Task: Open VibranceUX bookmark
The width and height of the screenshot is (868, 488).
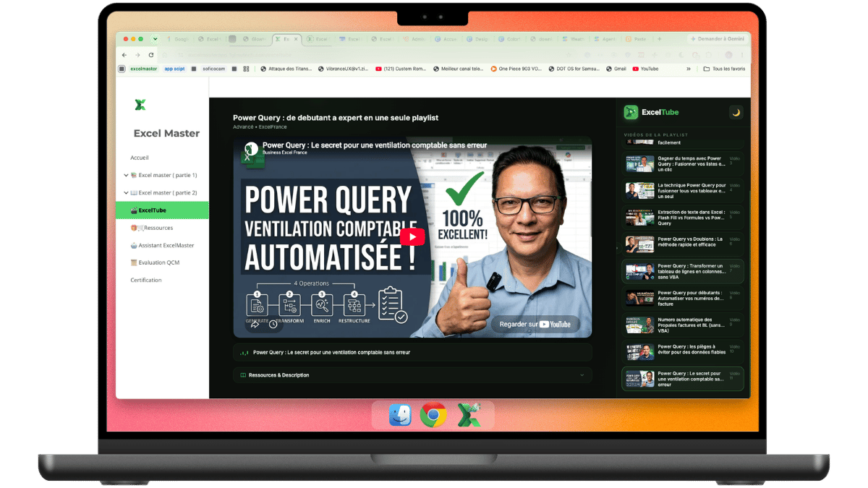Action: tap(343, 69)
